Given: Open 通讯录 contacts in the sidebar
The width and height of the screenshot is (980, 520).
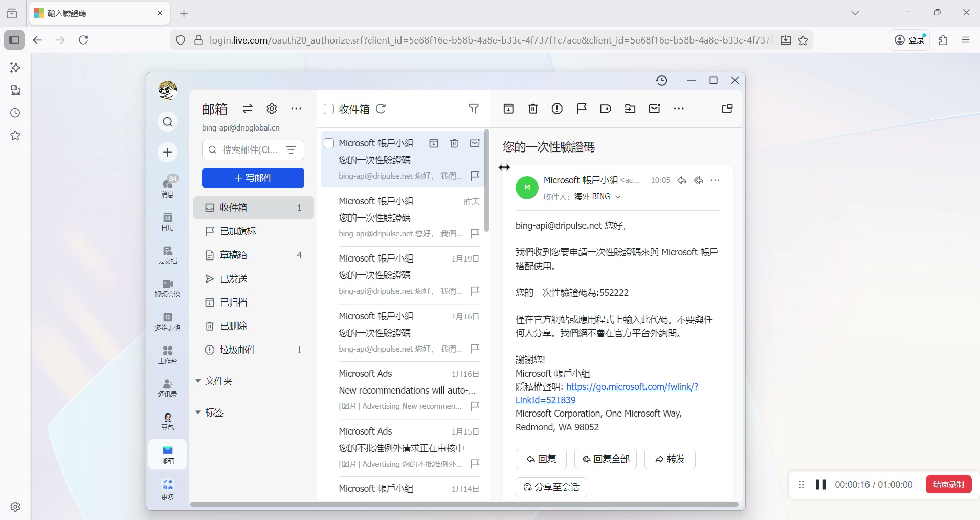Looking at the screenshot, I should point(168,388).
